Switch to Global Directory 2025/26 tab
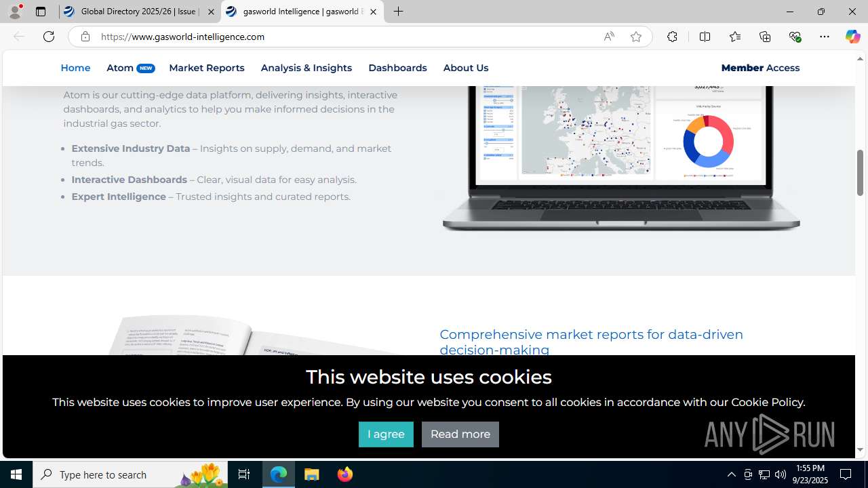 coord(139,12)
